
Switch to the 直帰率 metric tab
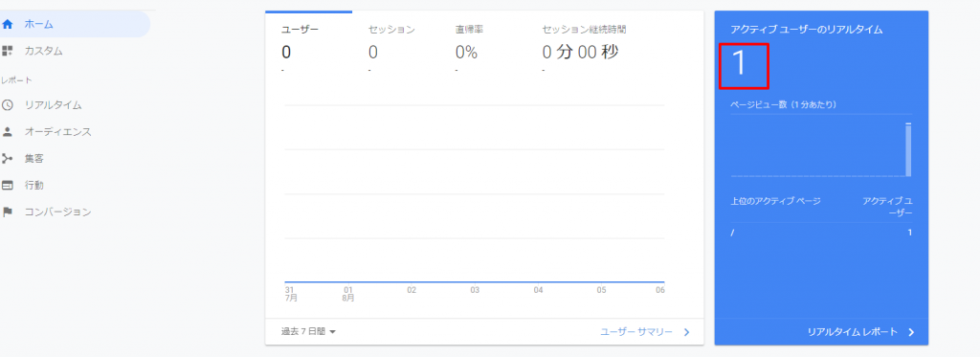(x=469, y=30)
